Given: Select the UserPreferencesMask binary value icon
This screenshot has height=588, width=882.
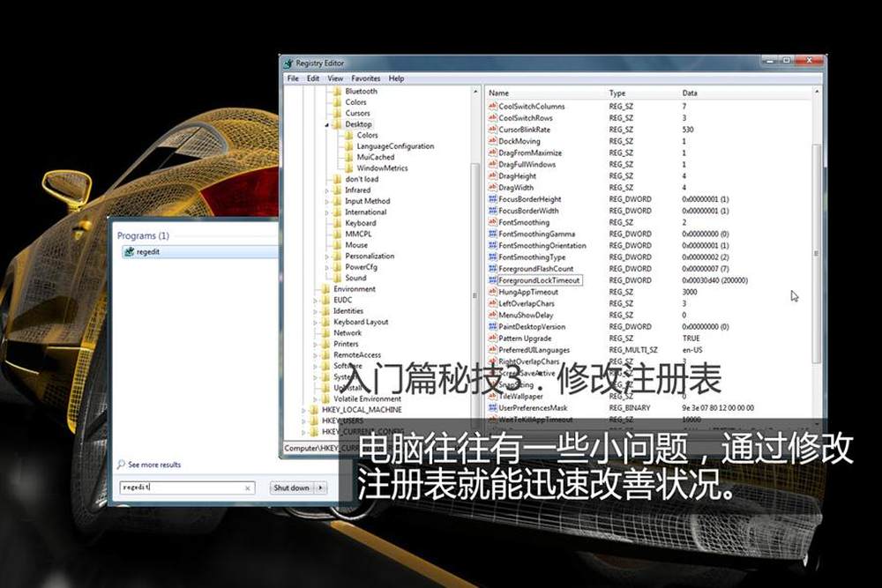Looking at the screenshot, I should point(492,408).
